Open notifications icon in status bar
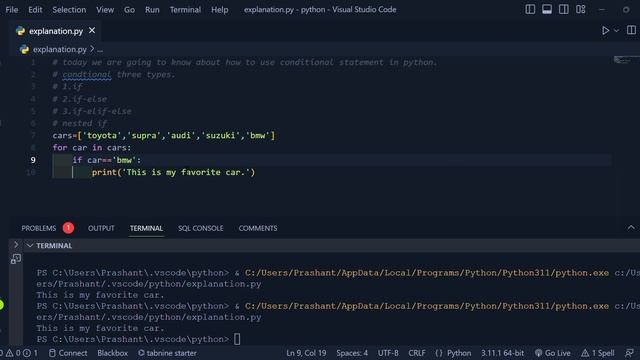Viewport: 640px width, 360px height. coord(629,353)
